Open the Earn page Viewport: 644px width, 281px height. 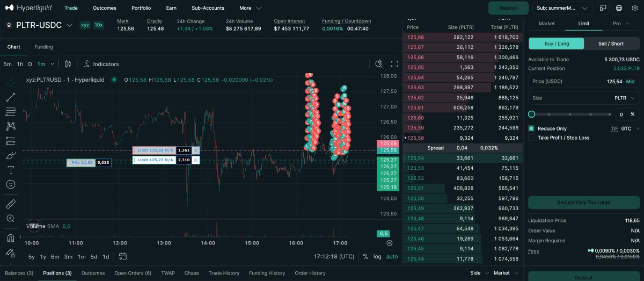[171, 8]
